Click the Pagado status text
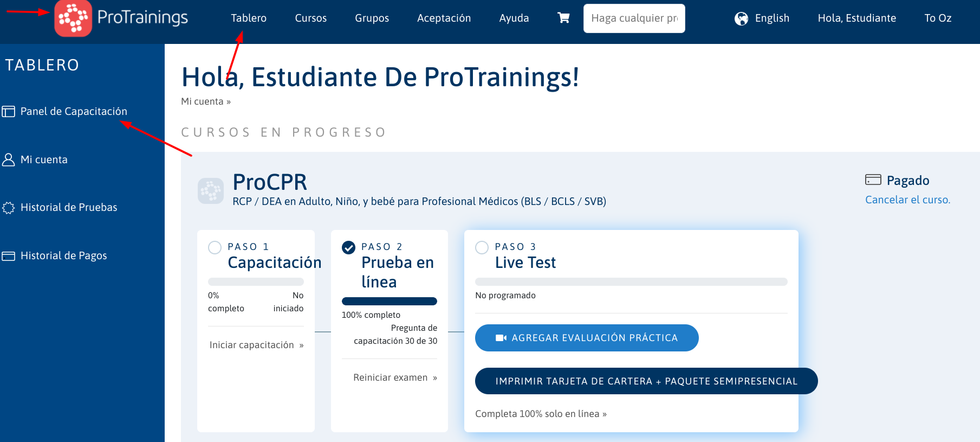The image size is (980, 442). pos(908,180)
